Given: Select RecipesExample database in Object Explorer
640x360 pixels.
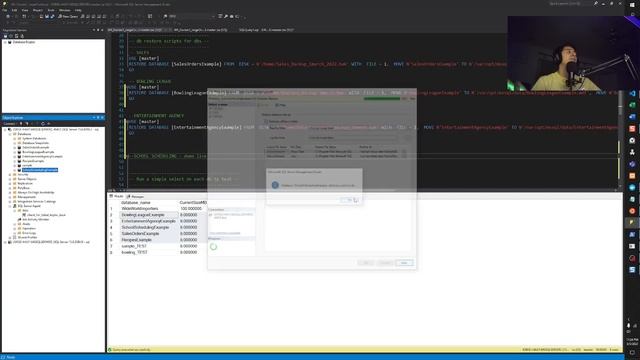Looking at the screenshot, I should (33, 161).
